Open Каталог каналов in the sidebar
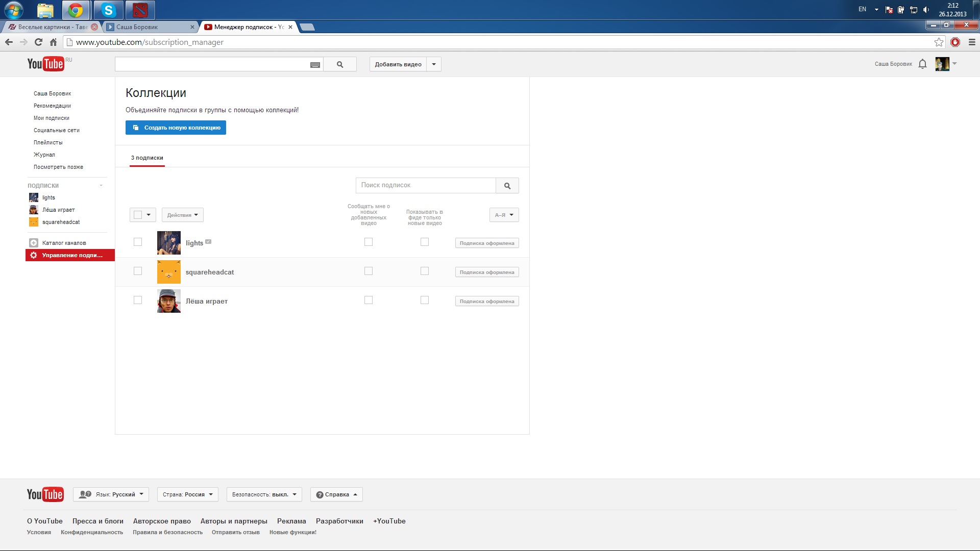Viewport: 980px width, 551px height. click(x=64, y=243)
